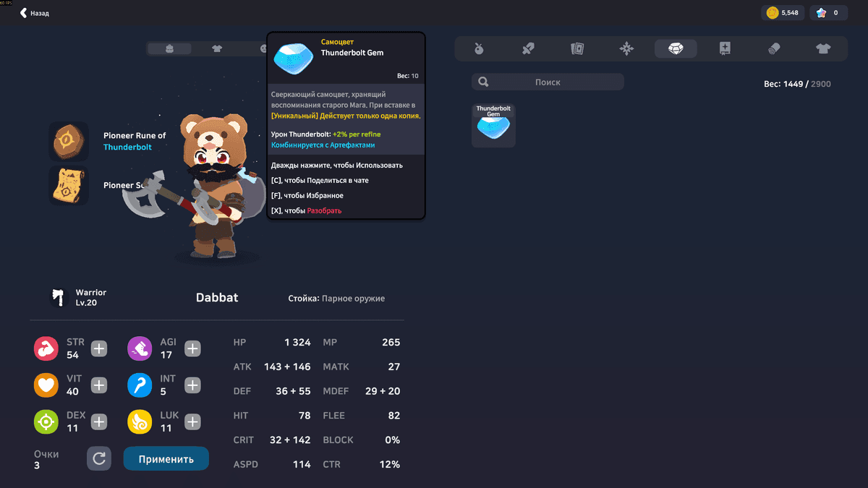This screenshot has height=488, width=868.
Task: Switch to artifacts shuriken inventory tab
Action: tap(626, 48)
